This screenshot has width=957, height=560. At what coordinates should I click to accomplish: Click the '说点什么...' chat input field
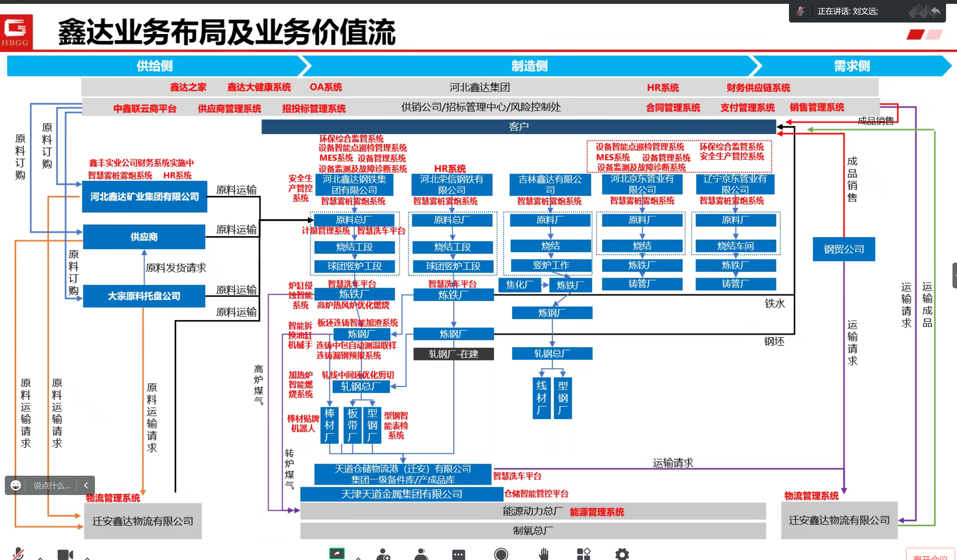click(x=52, y=486)
